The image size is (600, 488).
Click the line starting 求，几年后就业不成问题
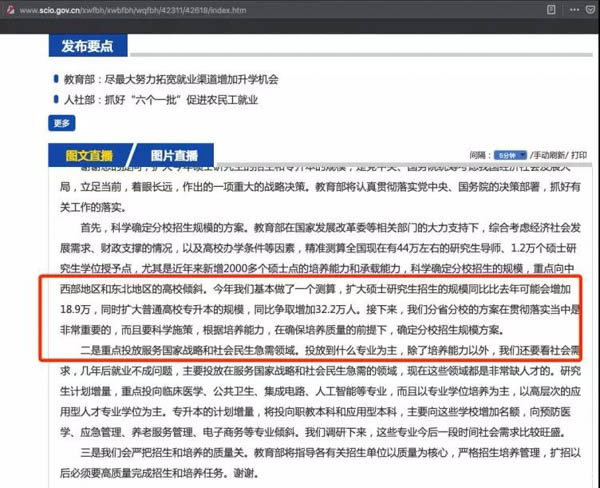tap(320, 370)
